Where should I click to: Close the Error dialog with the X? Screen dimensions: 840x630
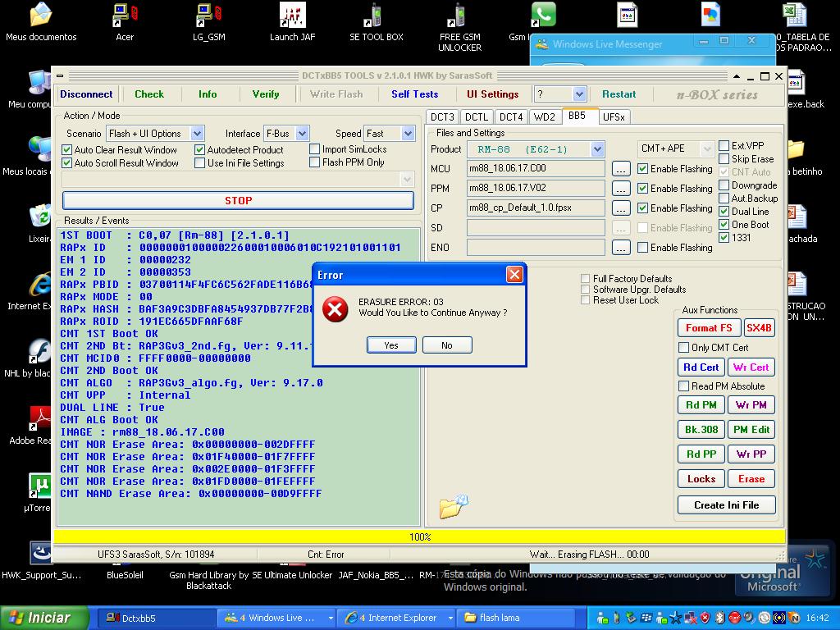click(x=514, y=275)
